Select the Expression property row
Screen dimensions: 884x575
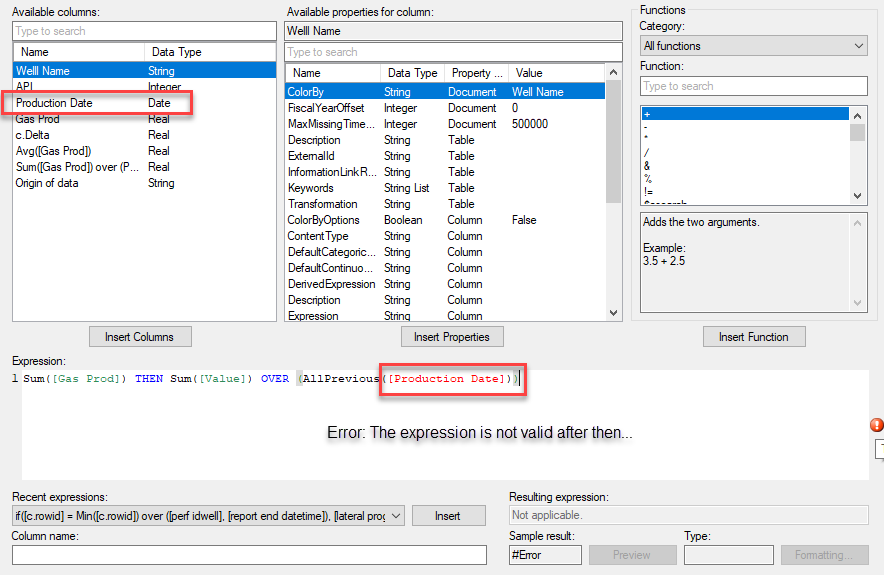click(x=445, y=316)
